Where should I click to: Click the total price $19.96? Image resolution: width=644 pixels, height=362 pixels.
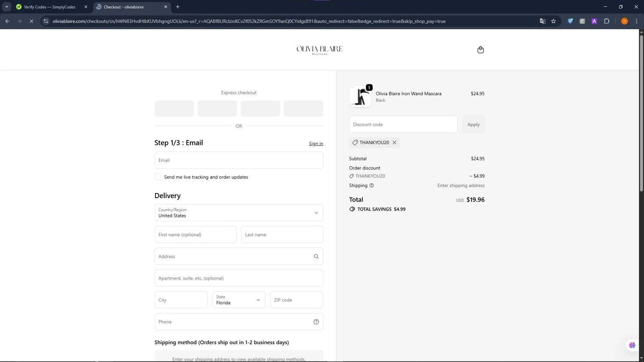pyautogui.click(x=475, y=199)
